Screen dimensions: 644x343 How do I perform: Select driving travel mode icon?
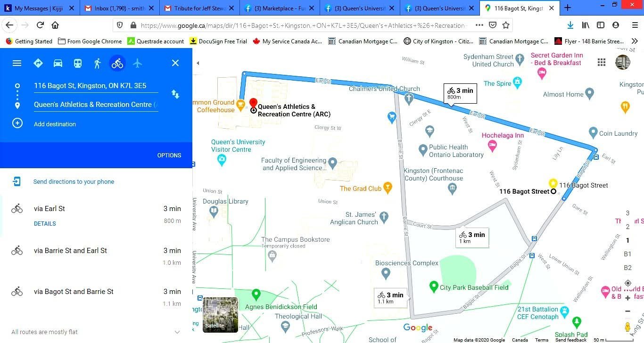pos(58,63)
